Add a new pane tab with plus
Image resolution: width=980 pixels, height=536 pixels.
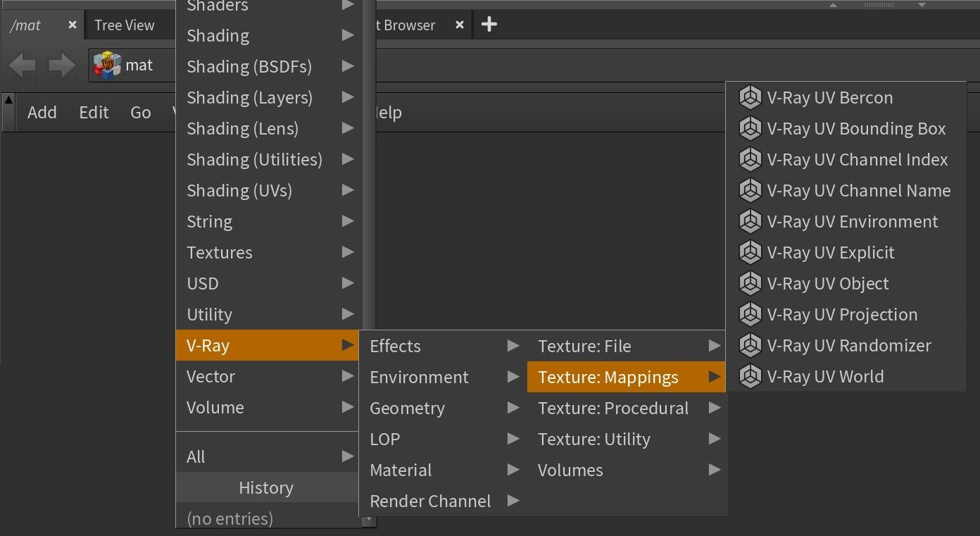(x=489, y=25)
